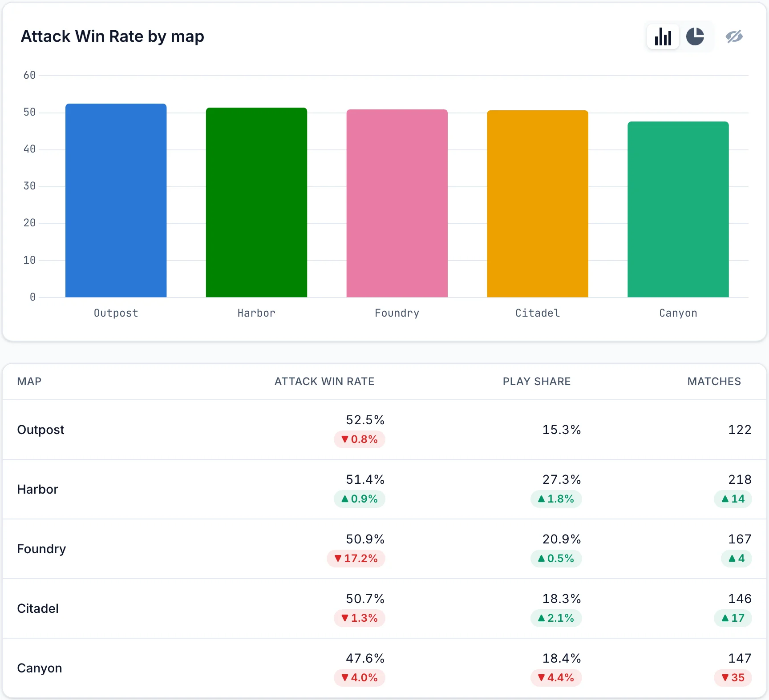Click the green 0.5% play share badge
Image resolution: width=769 pixels, height=700 pixels.
point(556,559)
